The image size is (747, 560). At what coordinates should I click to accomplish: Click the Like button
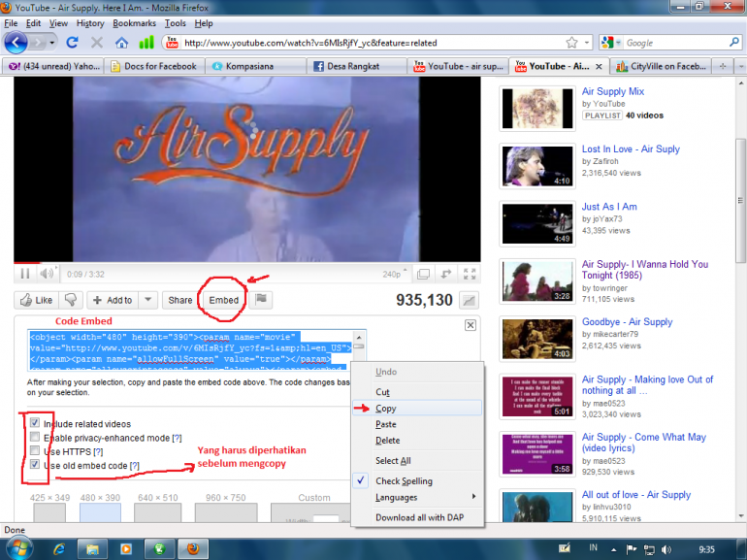pos(36,300)
